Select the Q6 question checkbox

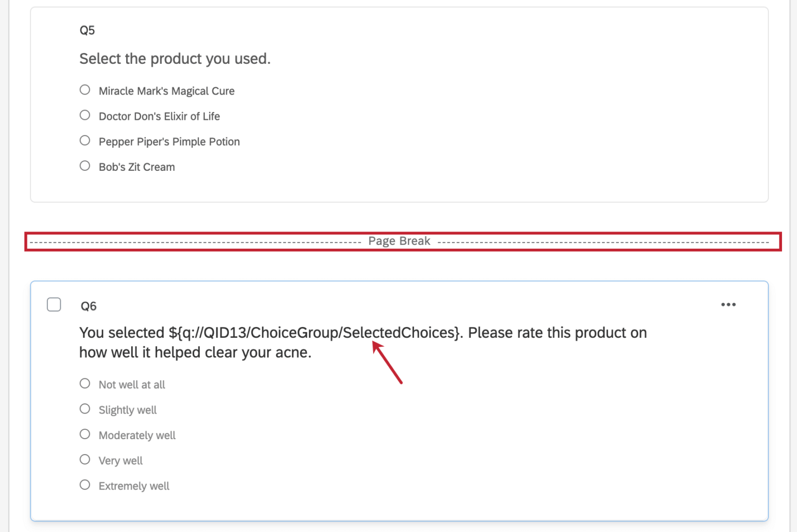[x=53, y=305]
